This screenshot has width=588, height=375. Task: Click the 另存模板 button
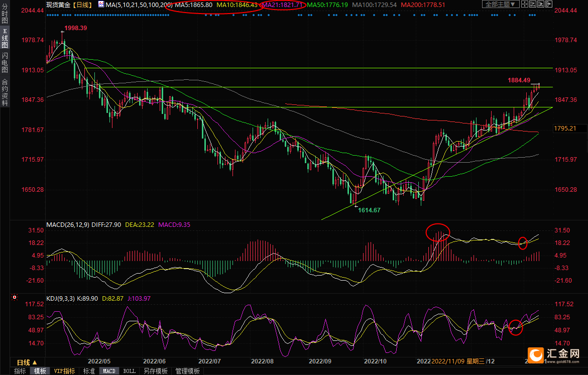[x=155, y=371]
